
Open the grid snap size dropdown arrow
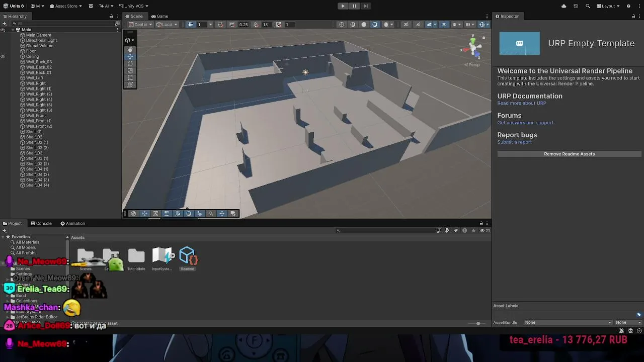(x=210, y=25)
